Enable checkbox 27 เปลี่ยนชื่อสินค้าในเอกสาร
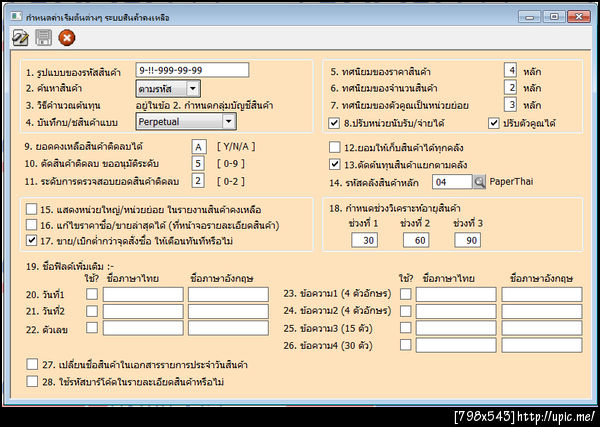This screenshot has height=427, width=600. coord(32,364)
